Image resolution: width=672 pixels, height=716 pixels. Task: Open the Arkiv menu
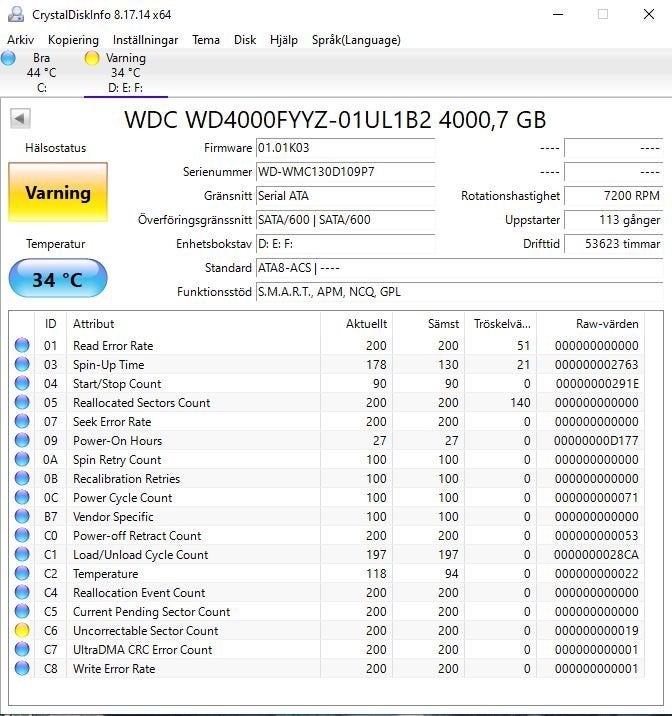21,40
